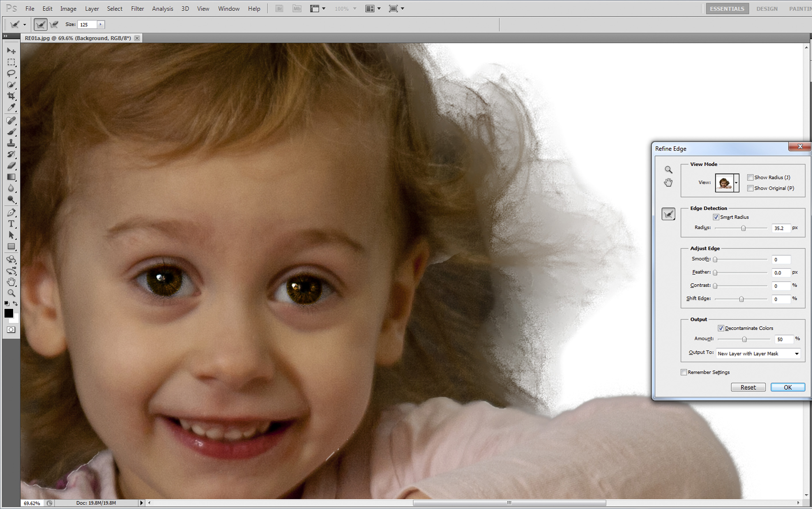Check Remember Settings
812x509 pixels.
click(x=684, y=372)
